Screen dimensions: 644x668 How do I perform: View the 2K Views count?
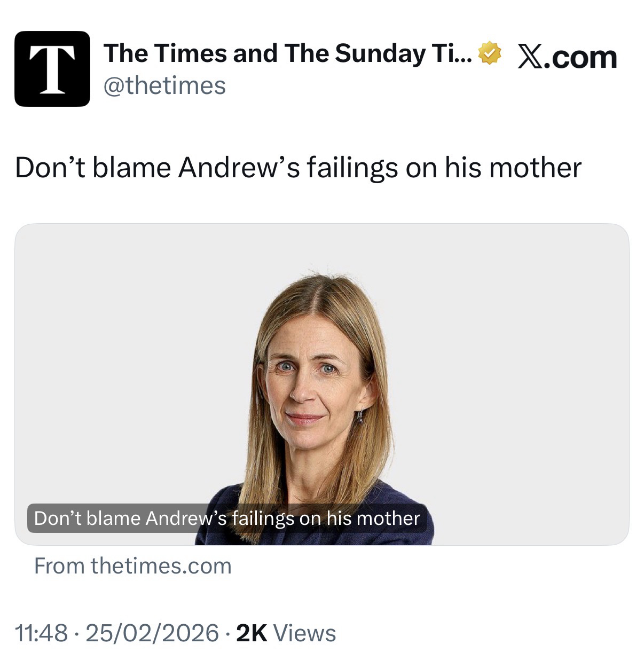click(251, 633)
